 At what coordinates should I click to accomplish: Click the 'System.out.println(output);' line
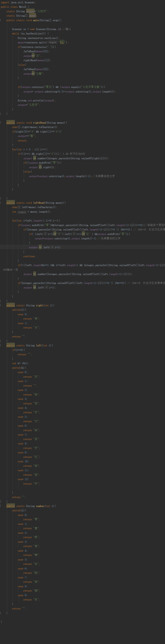pos(37,100)
